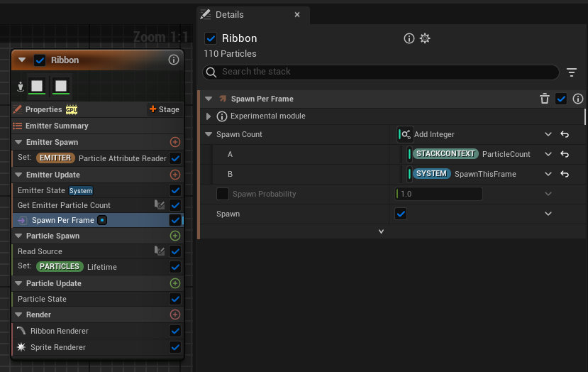This screenshot has height=372, width=588.
Task: Click scratch pad icon on Get Emitter Particle Count
Action: click(160, 205)
